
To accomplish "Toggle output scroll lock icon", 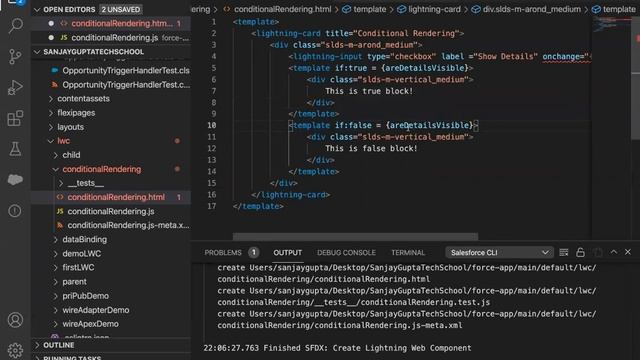I will point(580,253).
